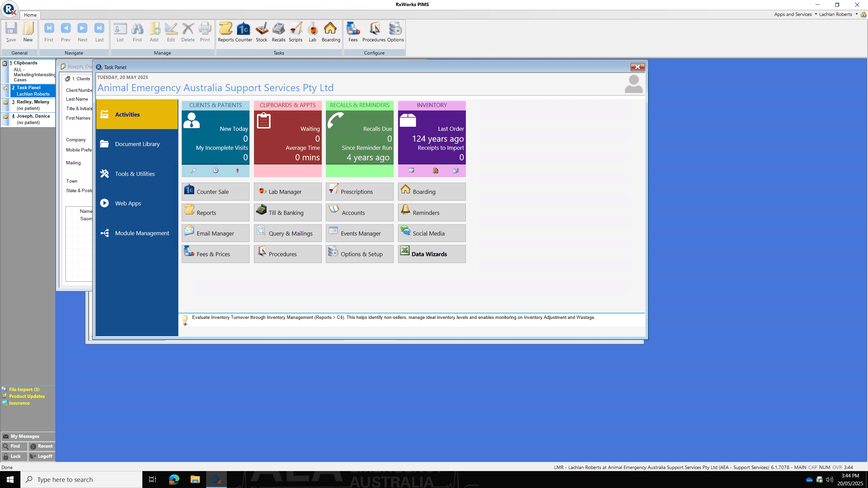Screen dimensions: 868x488
Task: Click the Social Media button
Action: click(432, 233)
